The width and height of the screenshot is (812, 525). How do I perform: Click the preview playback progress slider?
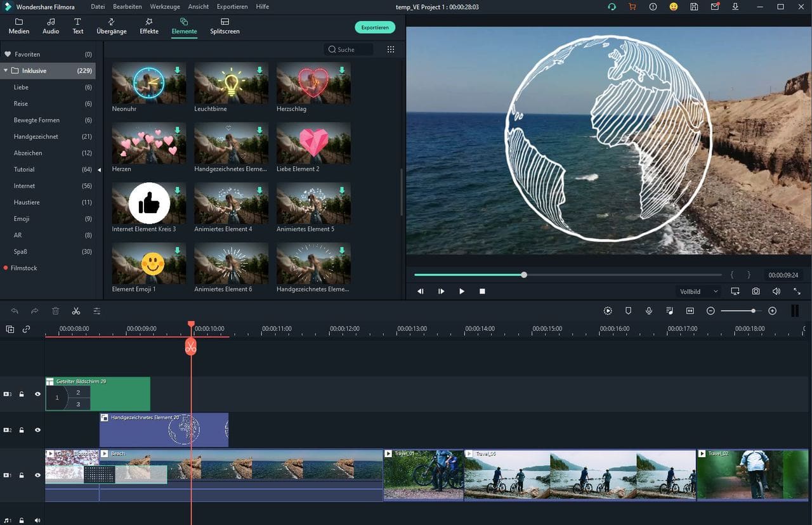point(523,275)
